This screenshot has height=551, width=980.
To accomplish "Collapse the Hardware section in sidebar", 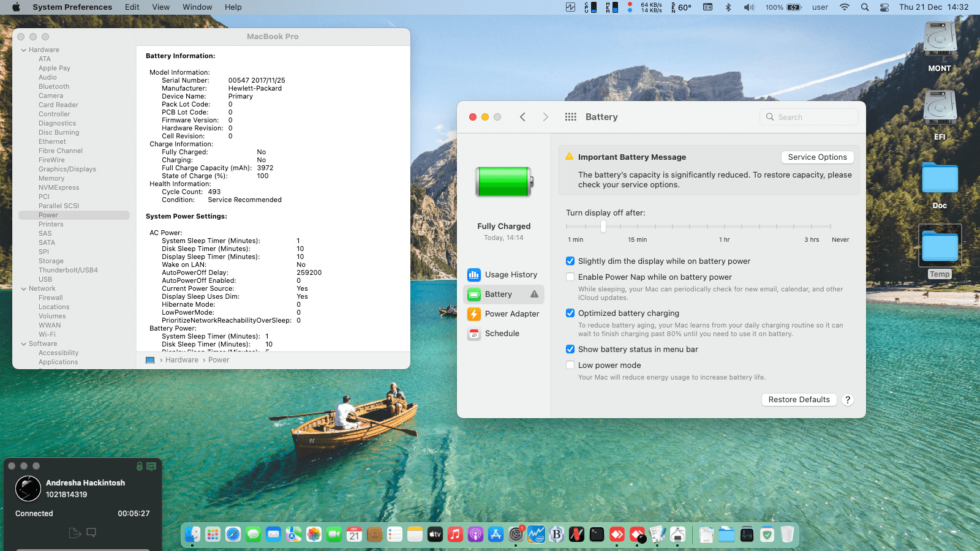I will pos(24,50).
